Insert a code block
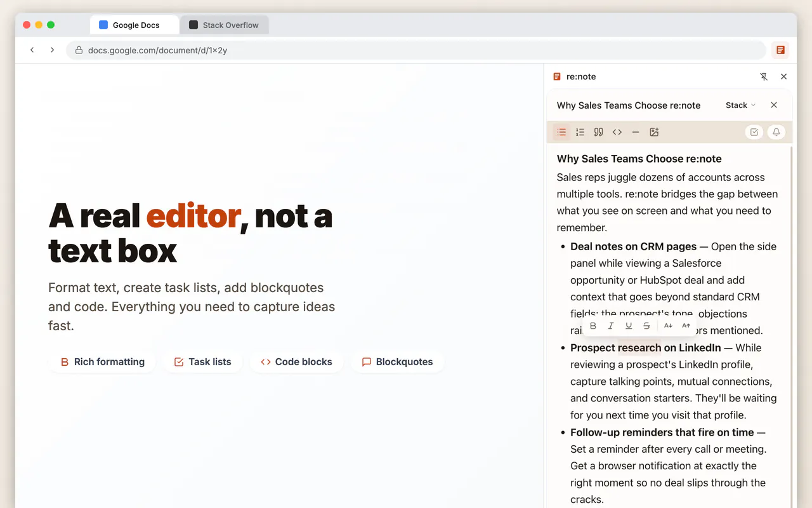 click(x=617, y=132)
